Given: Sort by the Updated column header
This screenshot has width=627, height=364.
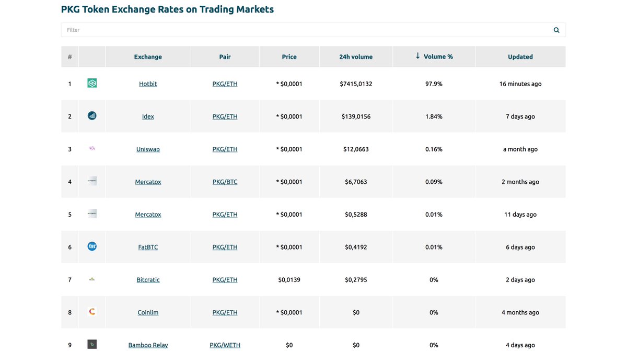Looking at the screenshot, I should (x=520, y=56).
